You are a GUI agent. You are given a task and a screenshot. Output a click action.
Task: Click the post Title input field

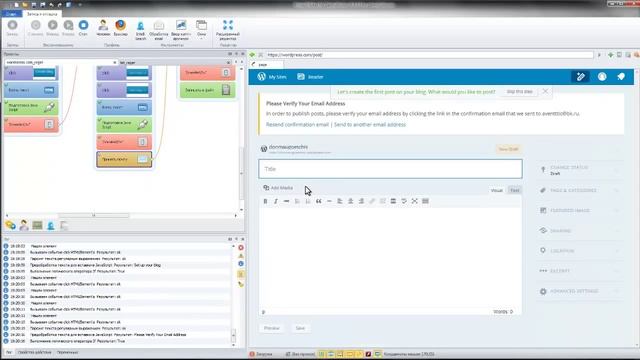[x=390, y=169]
